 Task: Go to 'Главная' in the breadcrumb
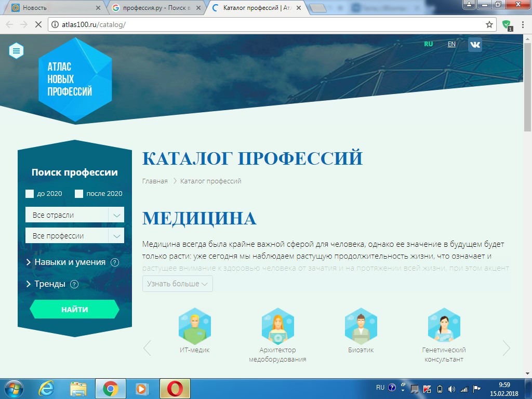[155, 181]
